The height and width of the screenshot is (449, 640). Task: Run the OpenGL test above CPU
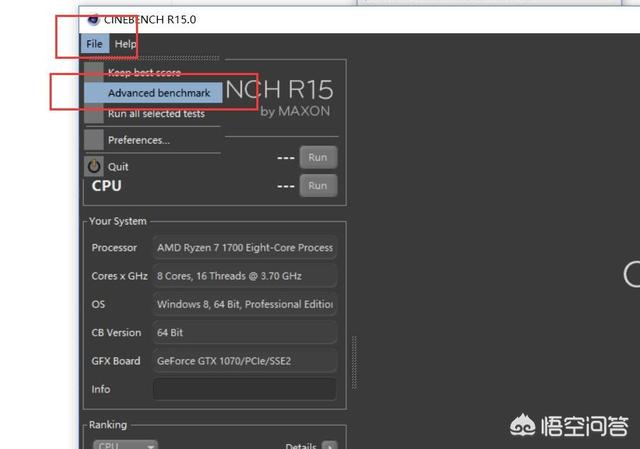[x=318, y=157]
